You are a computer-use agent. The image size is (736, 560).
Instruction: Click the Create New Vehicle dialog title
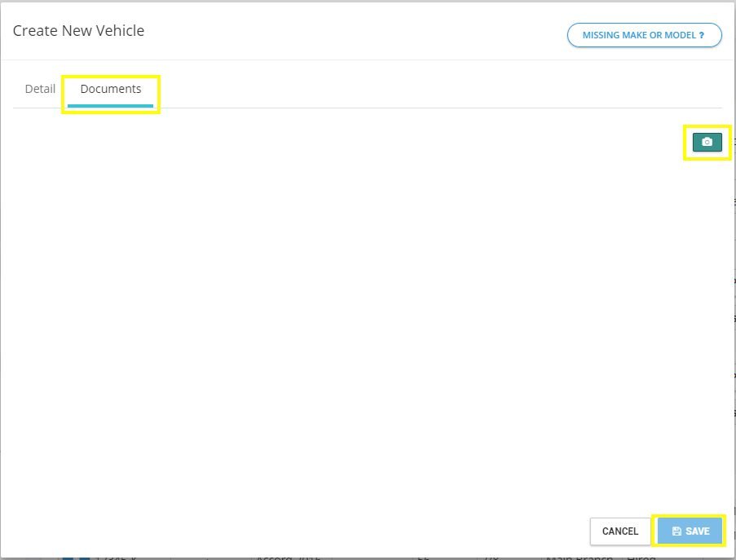click(78, 30)
